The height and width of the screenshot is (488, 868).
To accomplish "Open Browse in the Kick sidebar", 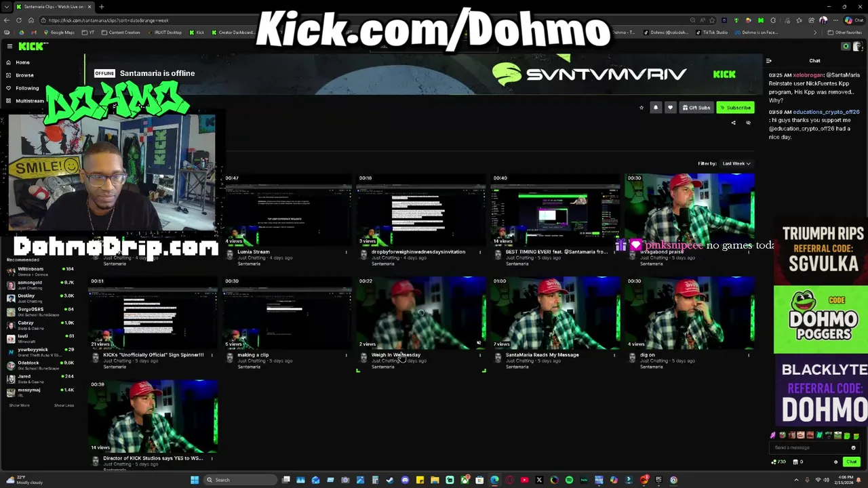I will point(24,75).
